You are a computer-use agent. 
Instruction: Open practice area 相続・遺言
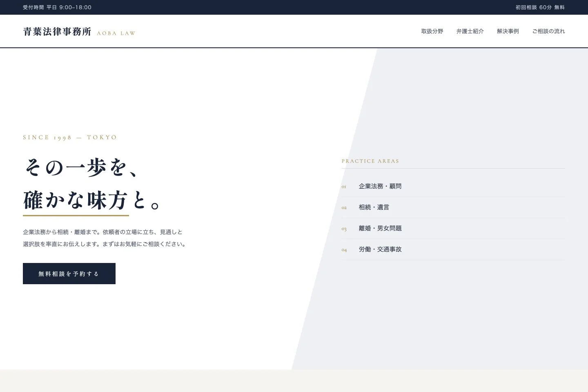tap(453, 207)
